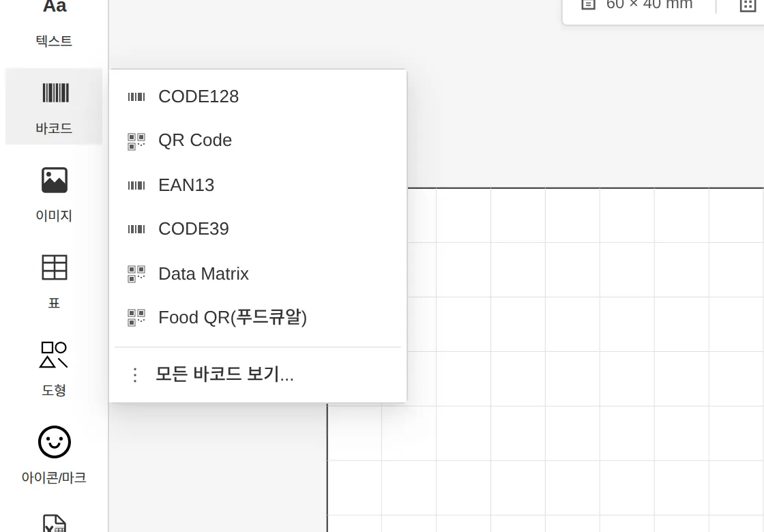Open 모든 바코드 보기... to view all barcodes

tap(258, 374)
